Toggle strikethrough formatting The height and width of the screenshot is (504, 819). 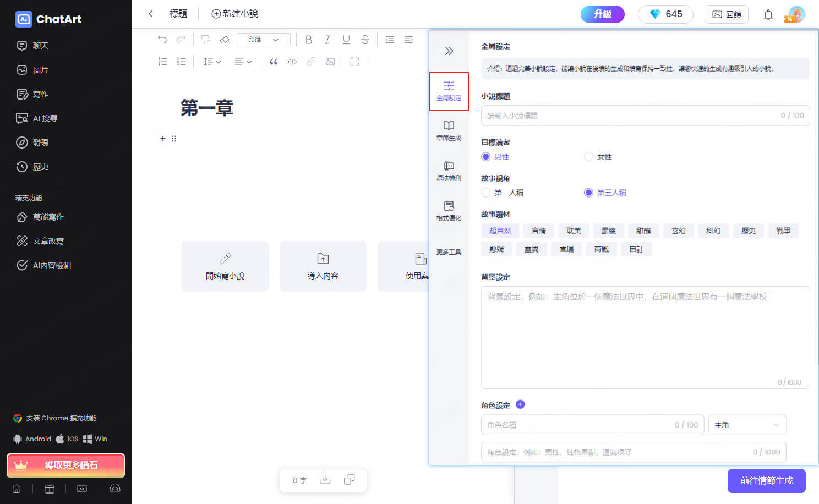pyautogui.click(x=365, y=40)
